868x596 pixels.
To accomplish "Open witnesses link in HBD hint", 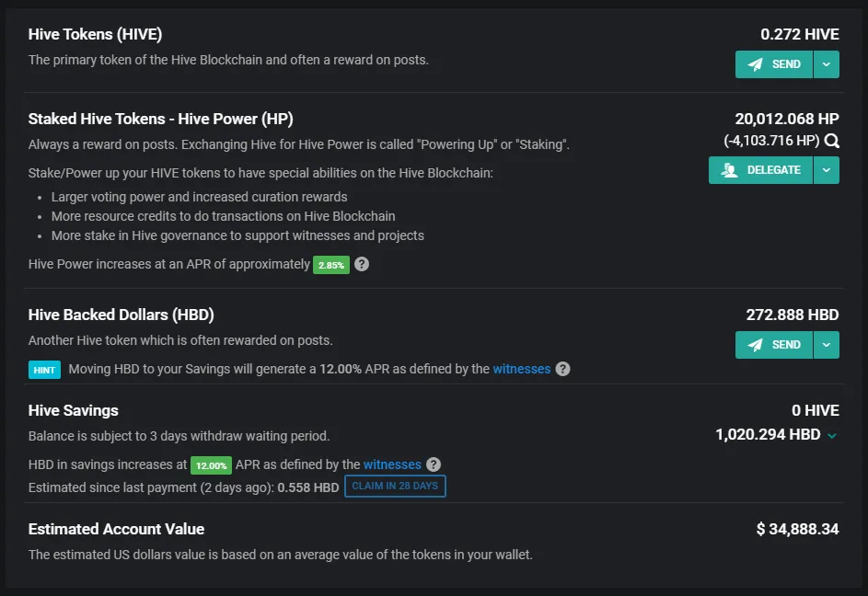I will 522,369.
